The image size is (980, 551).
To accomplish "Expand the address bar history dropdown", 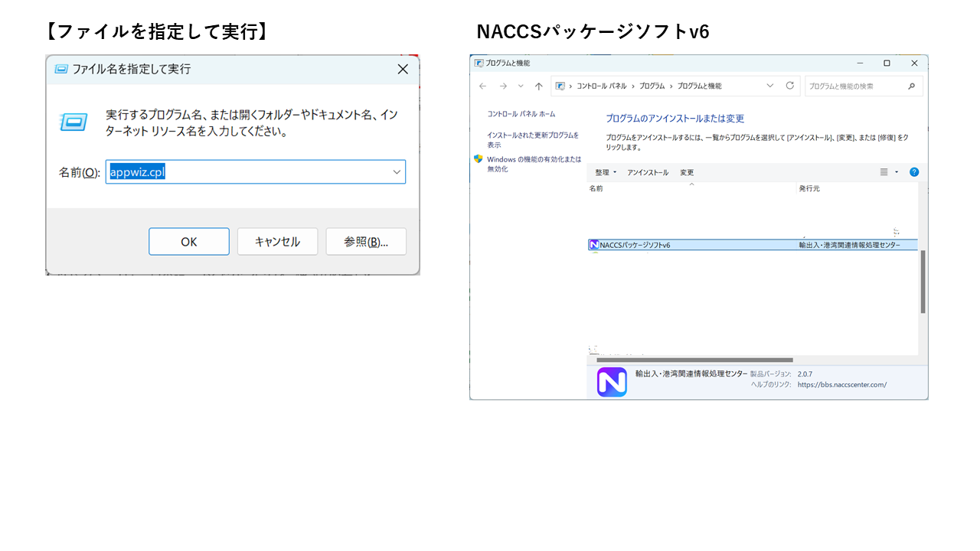I will pyautogui.click(x=770, y=86).
